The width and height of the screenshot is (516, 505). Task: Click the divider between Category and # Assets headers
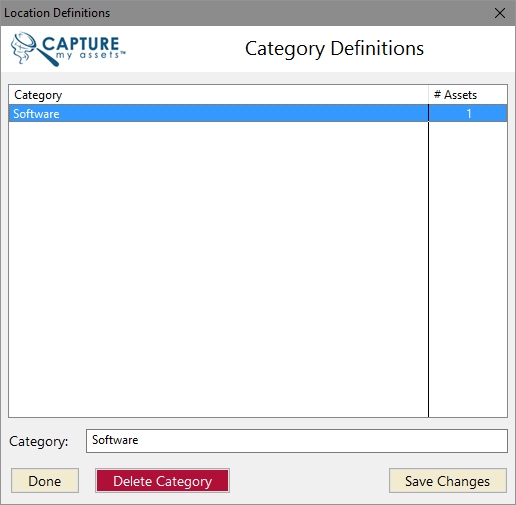[x=428, y=95]
